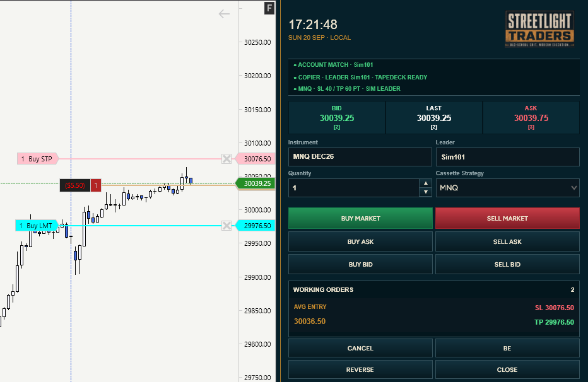Image resolution: width=588 pixels, height=382 pixels.
Task: Click the CANCEL orders button
Action: click(360, 349)
